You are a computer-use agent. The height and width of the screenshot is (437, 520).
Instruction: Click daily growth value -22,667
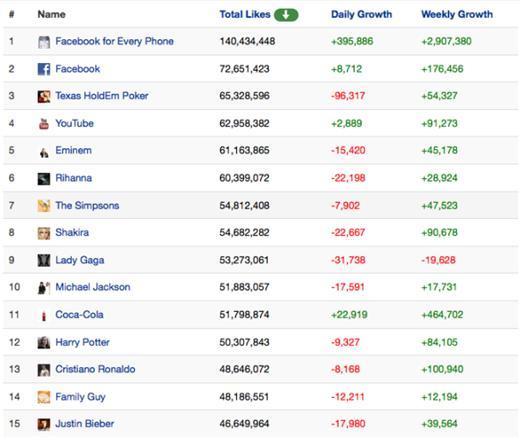(x=348, y=232)
